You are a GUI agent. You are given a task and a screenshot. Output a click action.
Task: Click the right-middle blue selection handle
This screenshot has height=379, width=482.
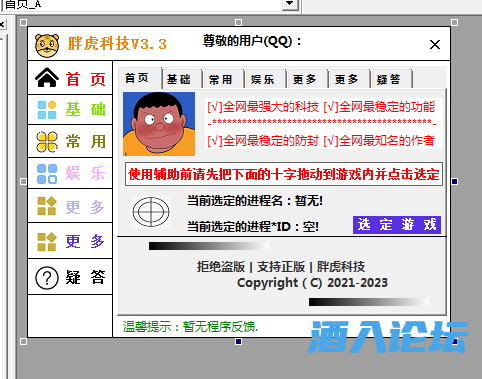point(455,181)
